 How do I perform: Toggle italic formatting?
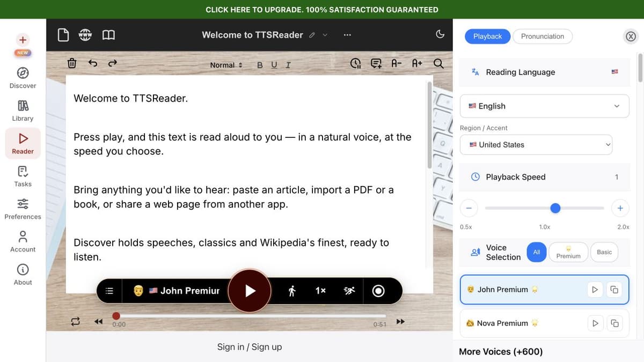[x=288, y=65]
